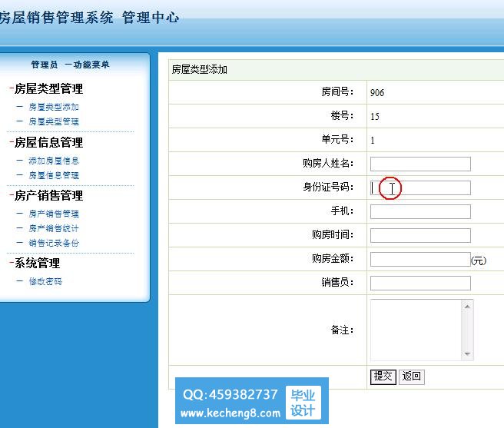This screenshot has height=428, width=504.
Task: Select the building number value 15
Action: [x=375, y=116]
